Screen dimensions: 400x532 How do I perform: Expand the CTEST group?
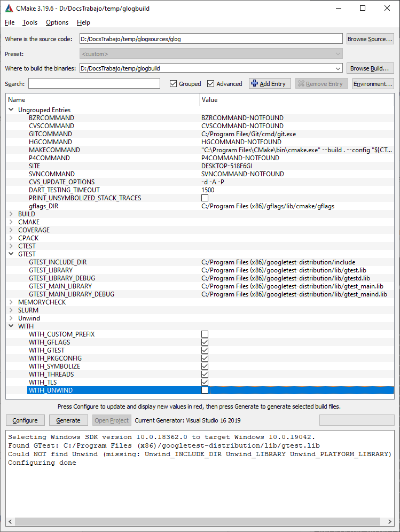pyautogui.click(x=11, y=246)
